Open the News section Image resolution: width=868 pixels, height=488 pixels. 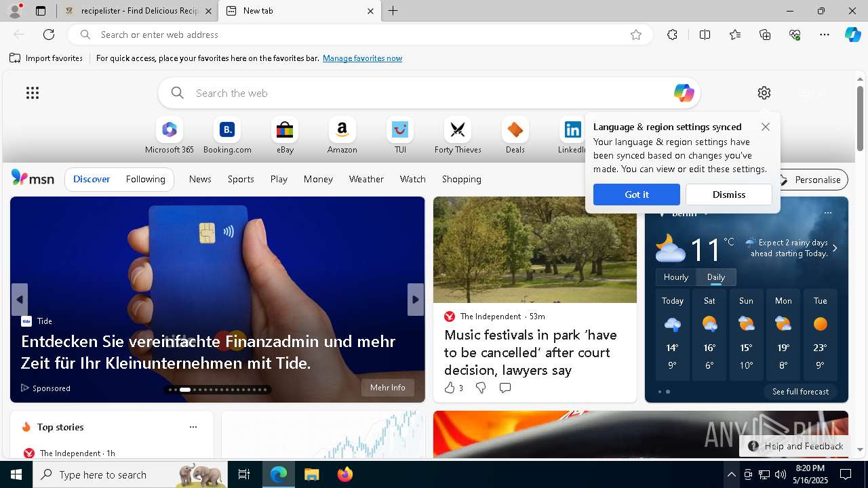(200, 179)
